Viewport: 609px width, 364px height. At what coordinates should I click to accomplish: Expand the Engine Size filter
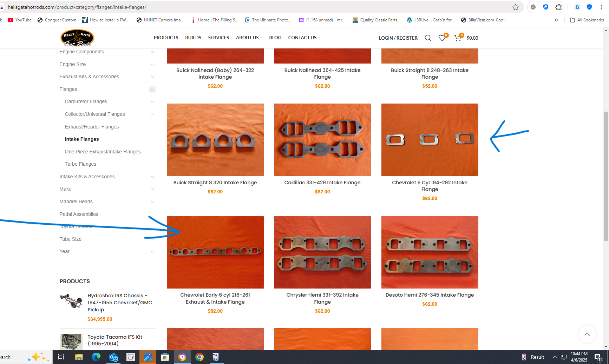152,64
